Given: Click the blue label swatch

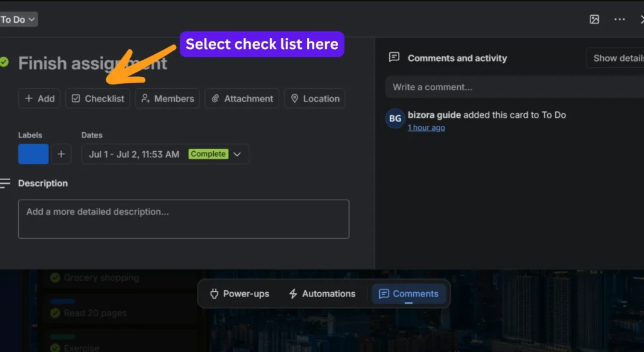Looking at the screenshot, I should click(x=33, y=154).
